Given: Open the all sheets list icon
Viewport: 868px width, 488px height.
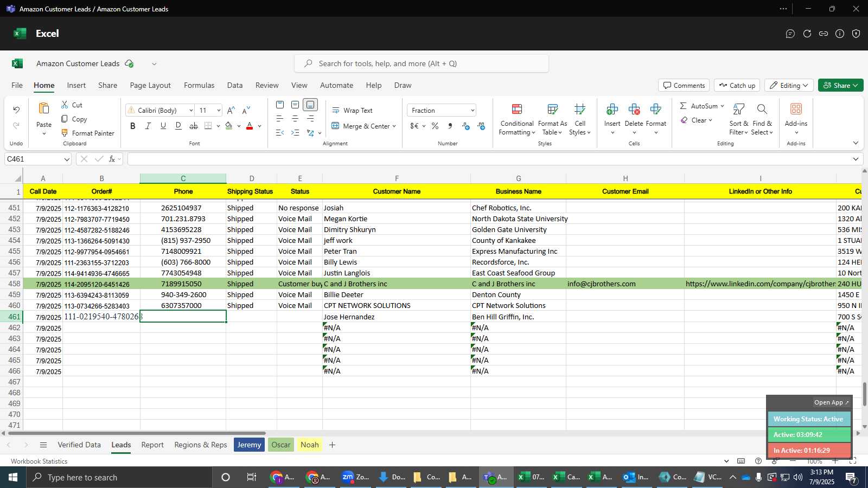Looking at the screenshot, I should [x=43, y=445].
